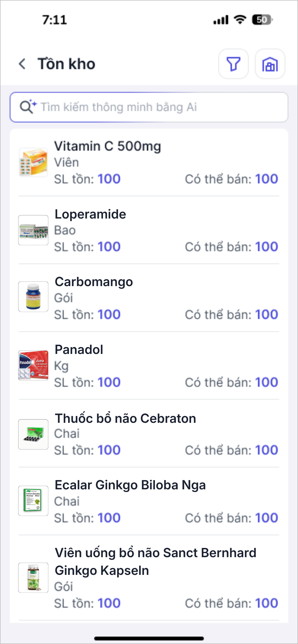Open Vitamin C 500mg product image

point(33,162)
